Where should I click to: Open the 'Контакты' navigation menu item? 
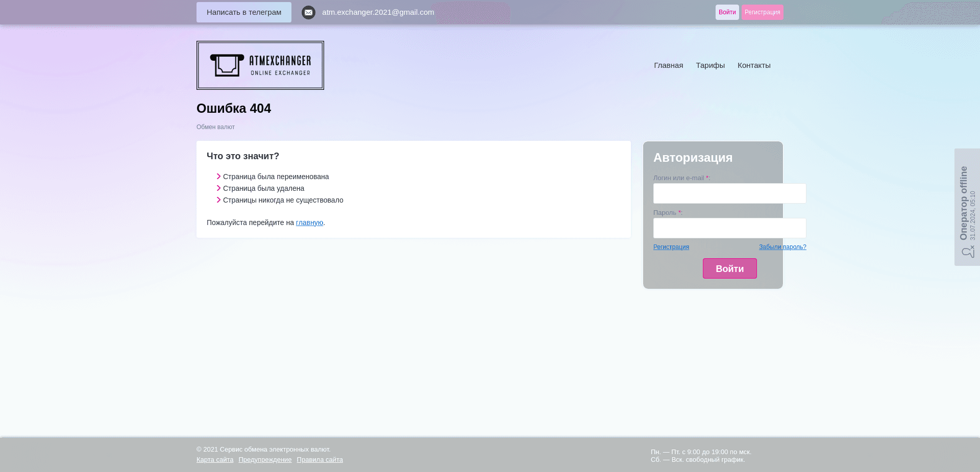tap(754, 65)
